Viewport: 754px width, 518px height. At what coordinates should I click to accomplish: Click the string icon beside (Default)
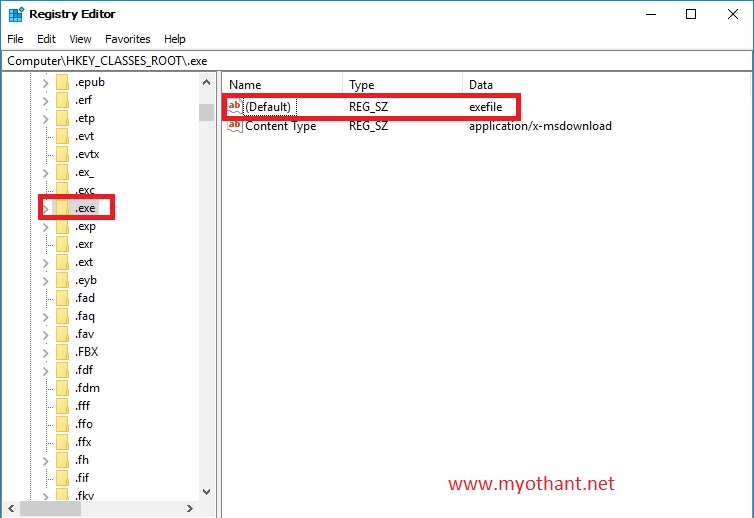235,106
